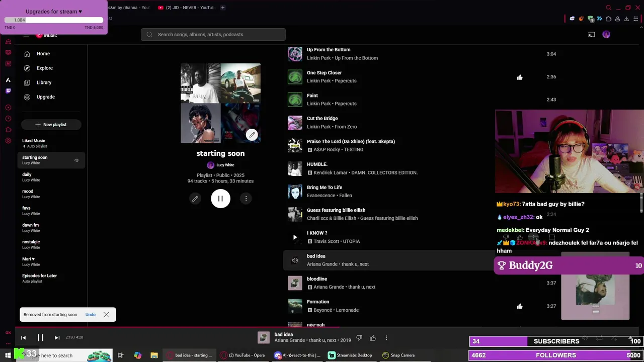Open a new browser tab
Image resolution: width=644 pixels, height=362 pixels.
pos(223,8)
